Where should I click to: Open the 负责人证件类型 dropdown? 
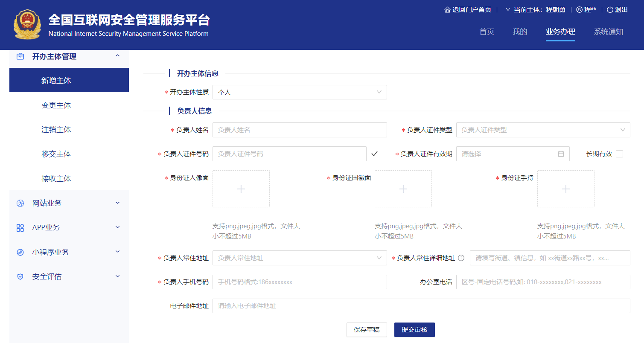tap(543, 130)
